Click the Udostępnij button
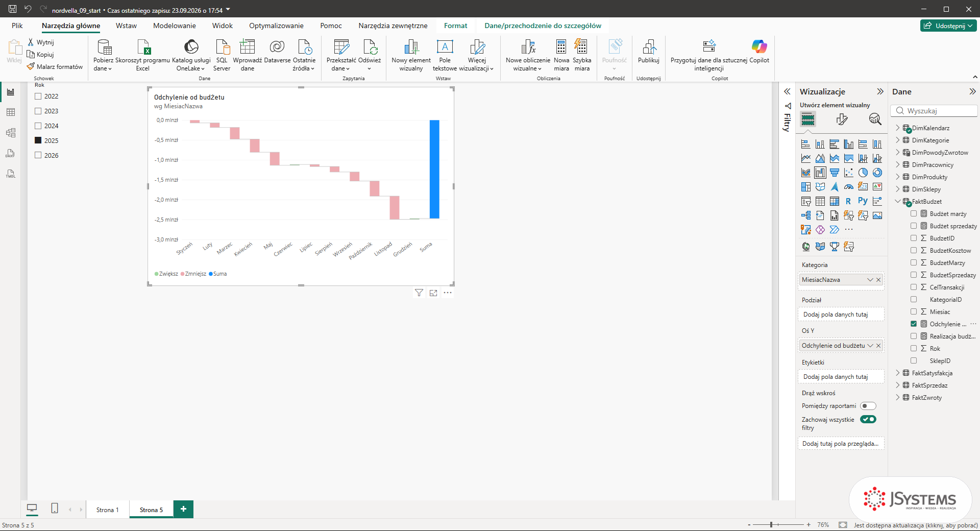Screen dimensions: 980x531 [948, 26]
